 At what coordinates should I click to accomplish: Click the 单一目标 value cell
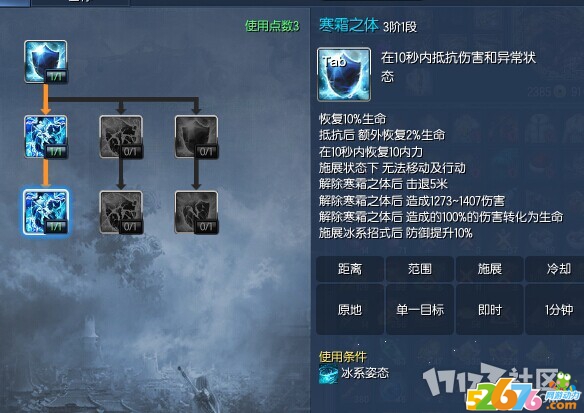tap(420, 309)
